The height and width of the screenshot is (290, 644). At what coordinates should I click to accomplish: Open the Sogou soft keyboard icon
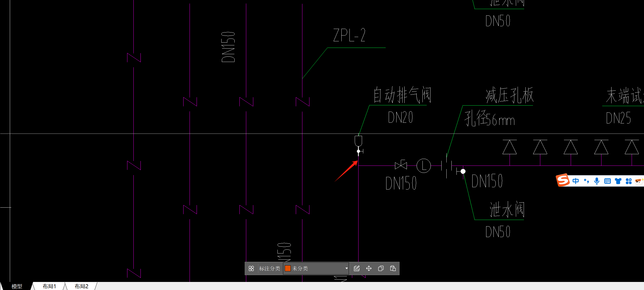(607, 181)
